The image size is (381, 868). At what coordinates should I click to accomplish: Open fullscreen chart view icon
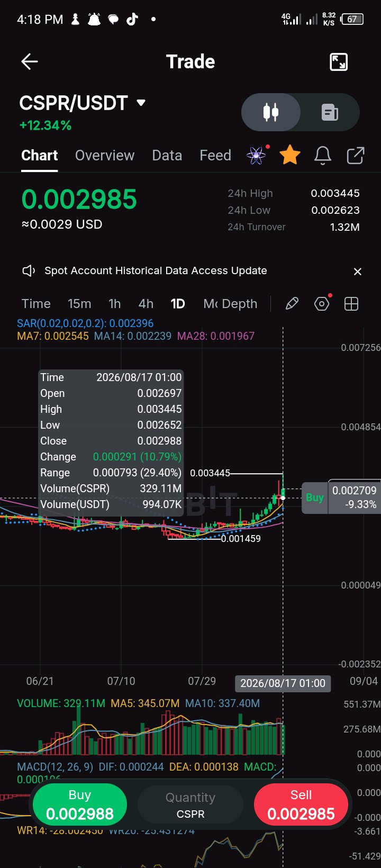pos(339,62)
